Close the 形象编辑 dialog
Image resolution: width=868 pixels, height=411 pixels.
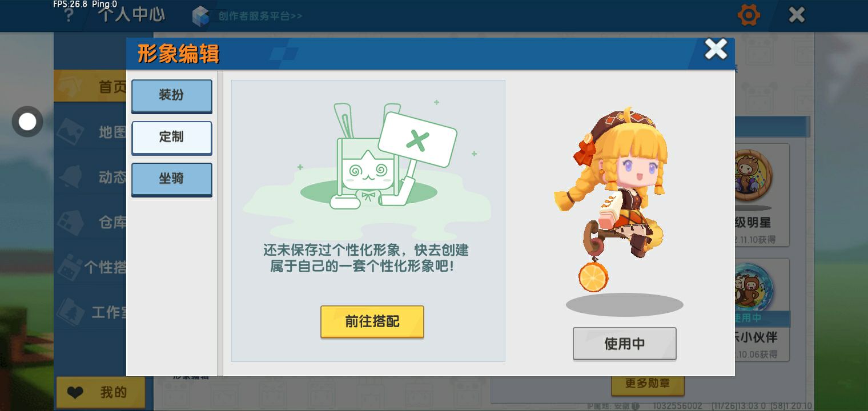716,50
